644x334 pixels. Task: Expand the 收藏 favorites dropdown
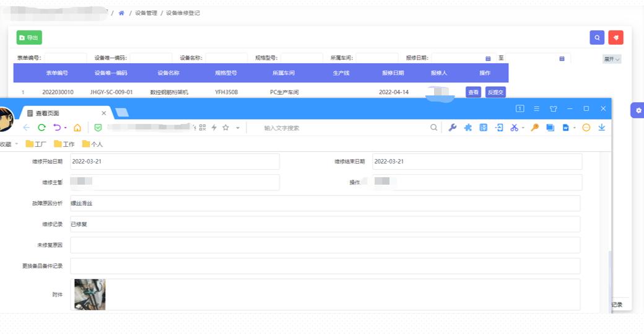[9, 144]
